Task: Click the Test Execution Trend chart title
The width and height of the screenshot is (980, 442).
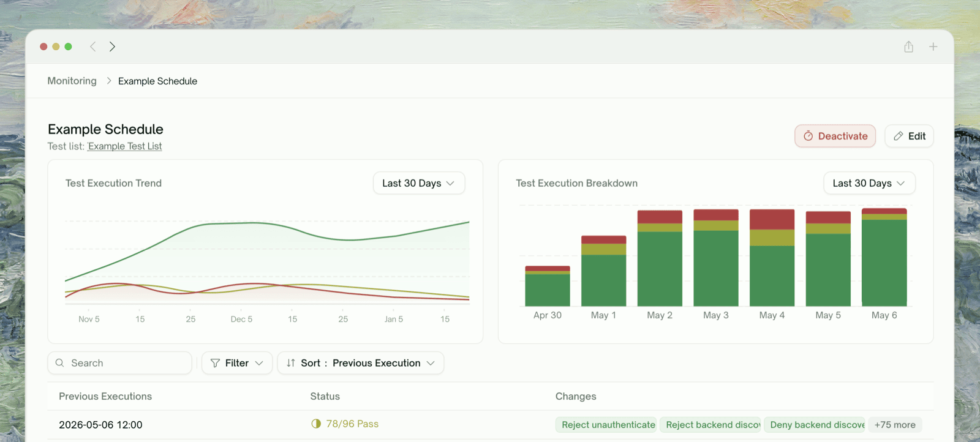Action: 113,183
